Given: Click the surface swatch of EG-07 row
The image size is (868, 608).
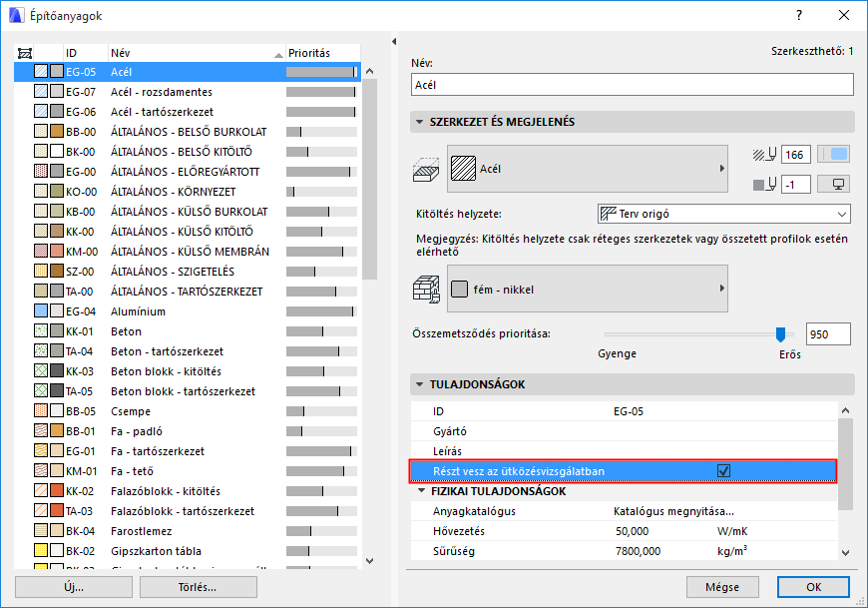Looking at the screenshot, I should point(57,92).
